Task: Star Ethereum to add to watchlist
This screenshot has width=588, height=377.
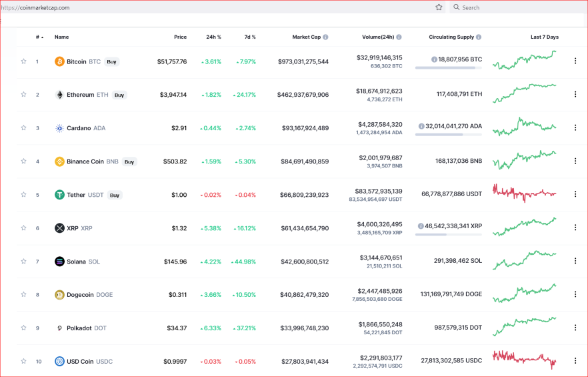Action: point(23,94)
